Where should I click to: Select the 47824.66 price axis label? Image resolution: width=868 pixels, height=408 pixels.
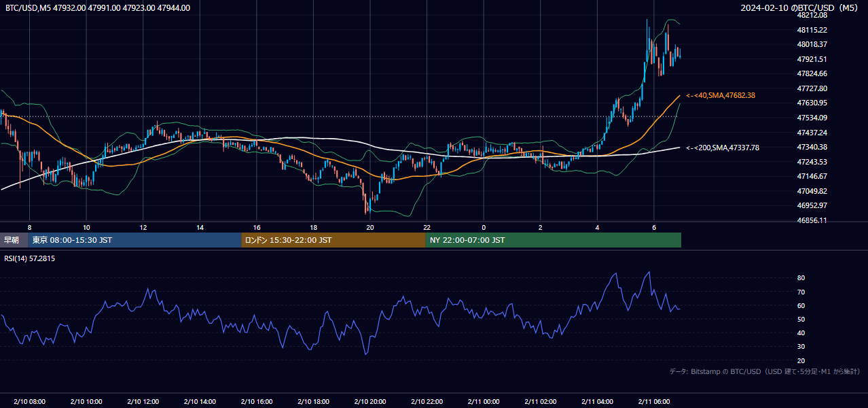[x=812, y=73]
